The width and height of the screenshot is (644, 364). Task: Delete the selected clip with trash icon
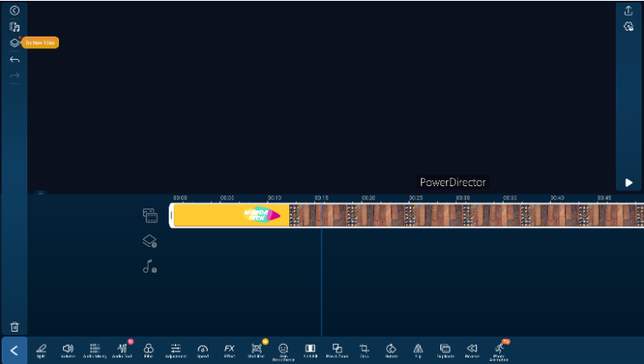(14, 327)
